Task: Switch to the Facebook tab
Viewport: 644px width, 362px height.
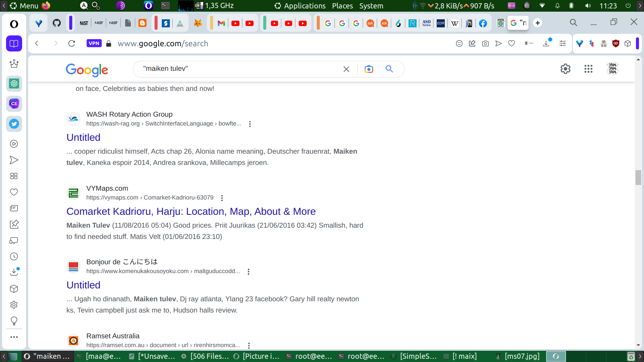Action: (x=483, y=23)
